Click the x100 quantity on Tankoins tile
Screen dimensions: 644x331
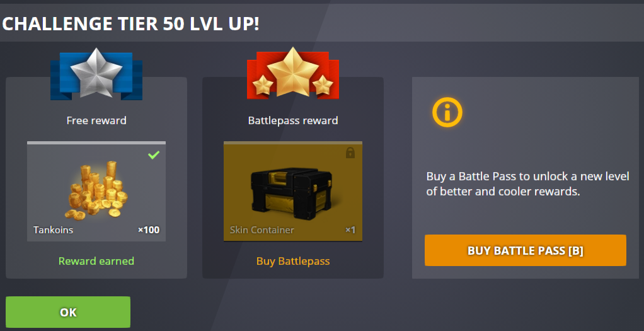(149, 230)
